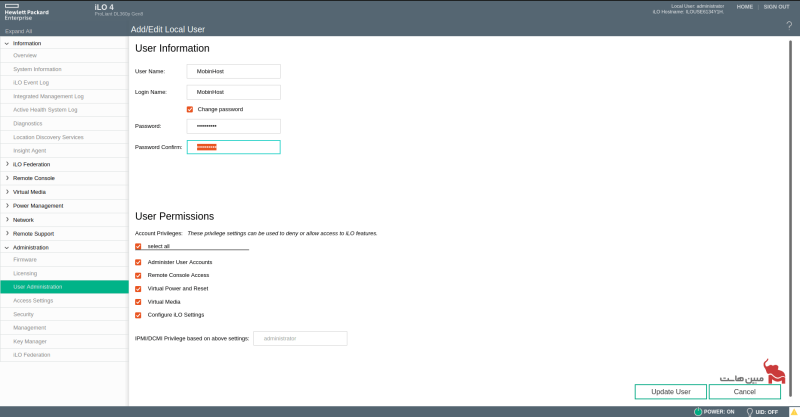Click the Cancel button

744,391
